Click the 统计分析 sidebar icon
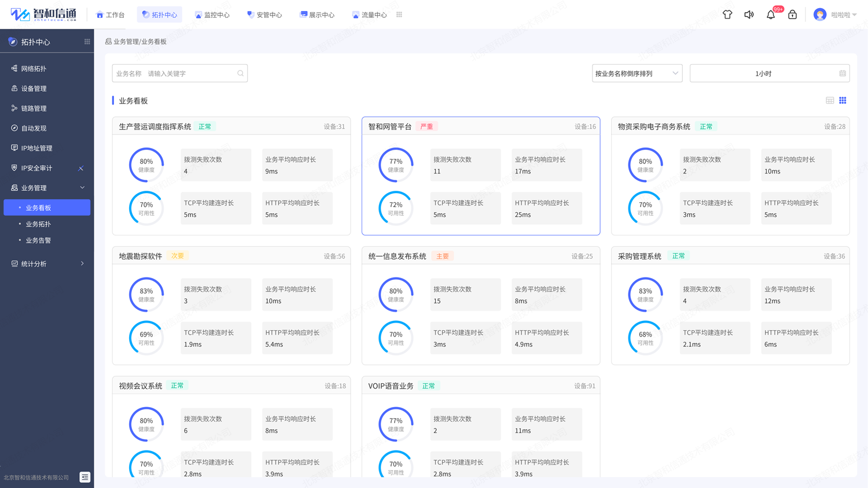This screenshot has width=868, height=488. pyautogui.click(x=14, y=264)
